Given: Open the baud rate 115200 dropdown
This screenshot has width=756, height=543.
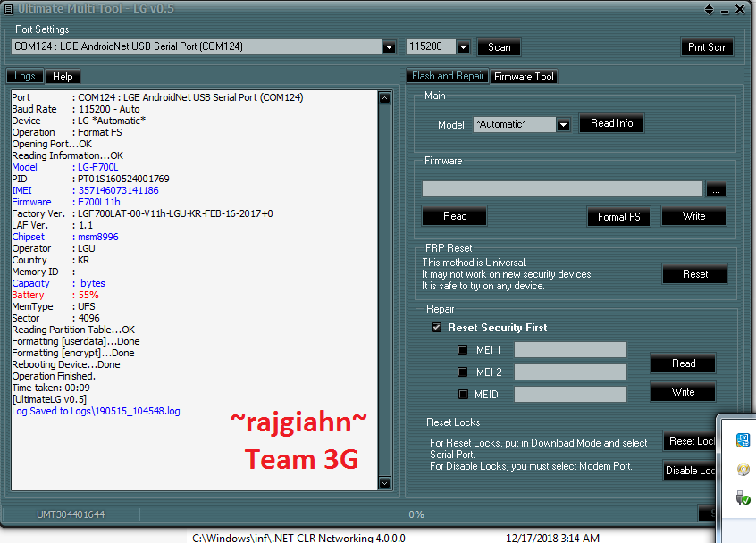Looking at the screenshot, I should click(463, 47).
